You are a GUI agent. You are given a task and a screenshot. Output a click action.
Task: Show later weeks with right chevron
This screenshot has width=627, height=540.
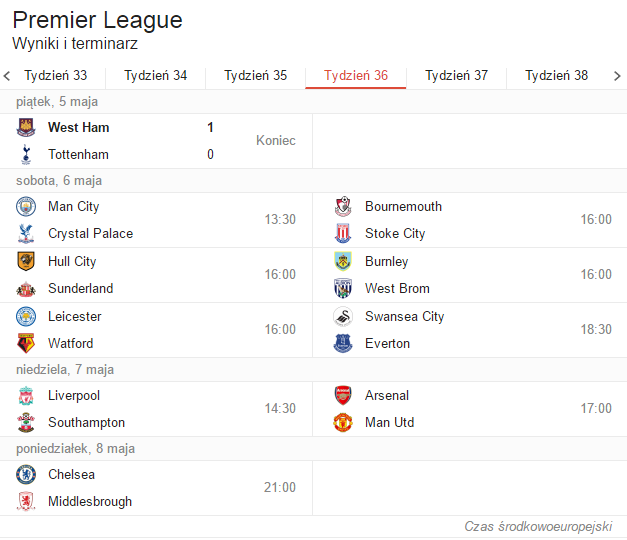point(617,76)
